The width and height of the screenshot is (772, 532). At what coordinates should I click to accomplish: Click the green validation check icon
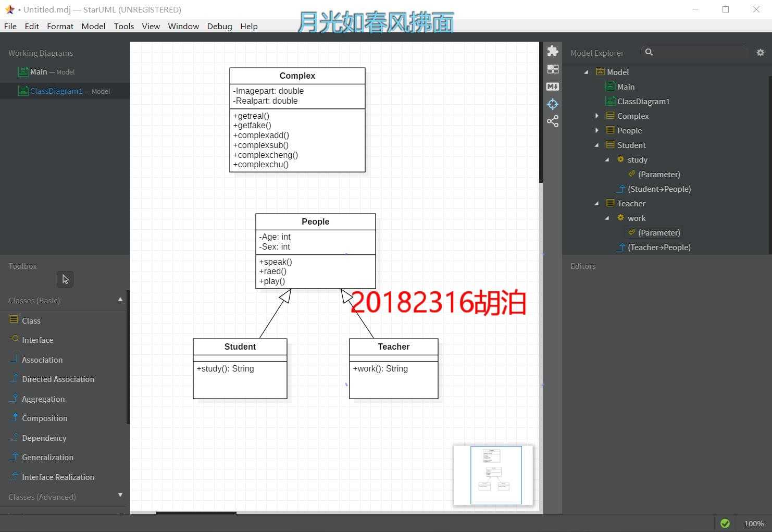(725, 523)
